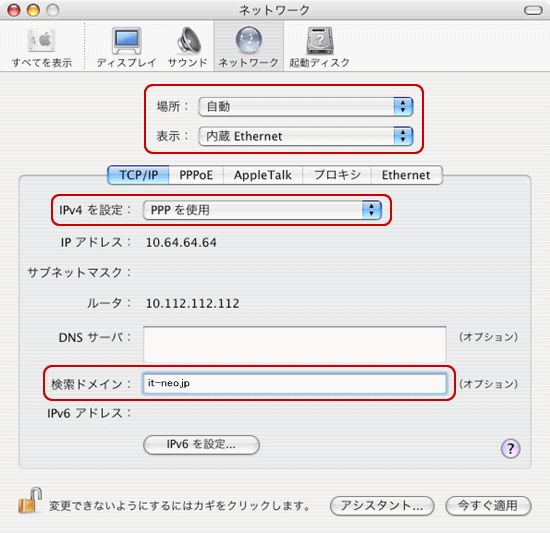
Task: Switch to the AppleTalk tab
Action: click(x=263, y=175)
